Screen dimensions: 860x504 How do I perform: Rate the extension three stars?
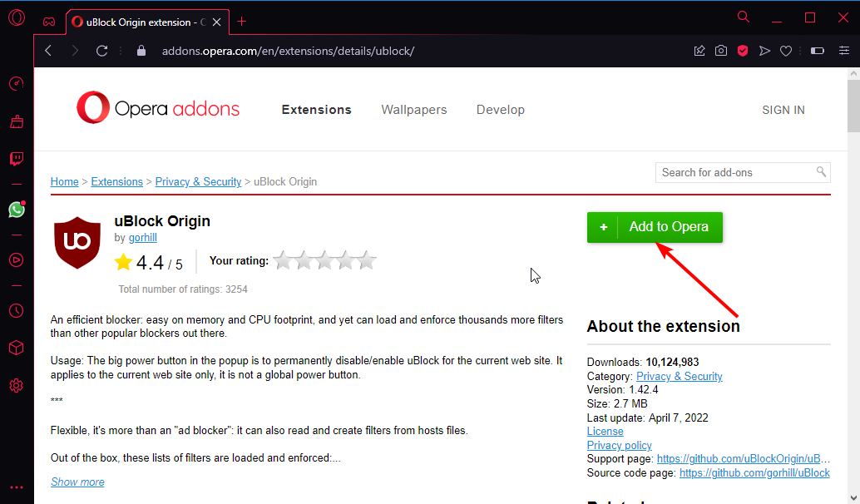point(324,260)
